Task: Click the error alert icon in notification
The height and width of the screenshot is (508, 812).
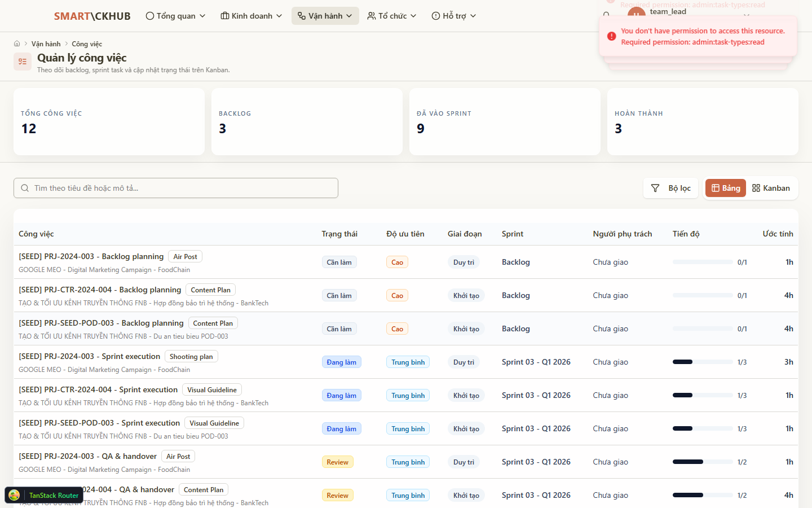Action: pos(611,36)
